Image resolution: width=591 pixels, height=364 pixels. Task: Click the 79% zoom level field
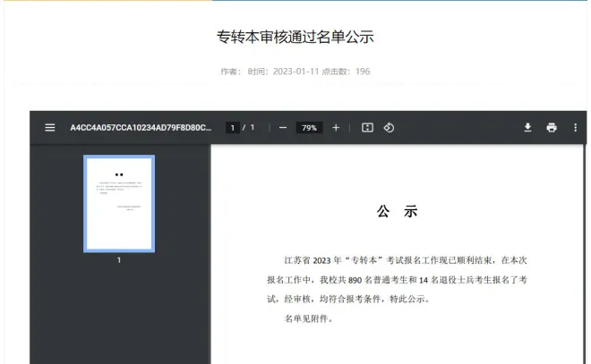(x=309, y=128)
